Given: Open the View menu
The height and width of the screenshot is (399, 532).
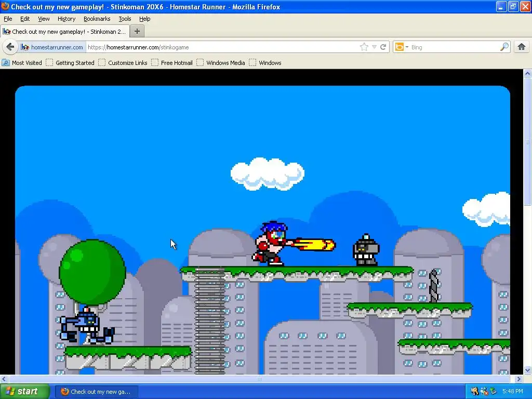Looking at the screenshot, I should tap(44, 19).
